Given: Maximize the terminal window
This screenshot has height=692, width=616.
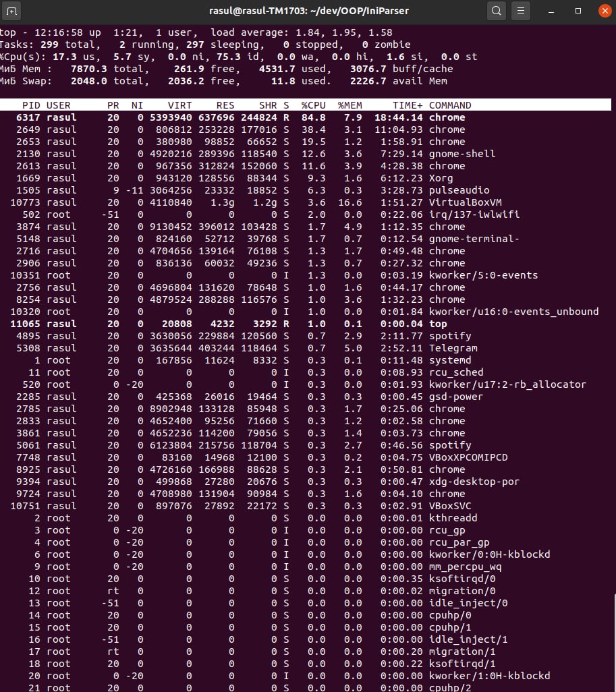Looking at the screenshot, I should coord(578,11).
